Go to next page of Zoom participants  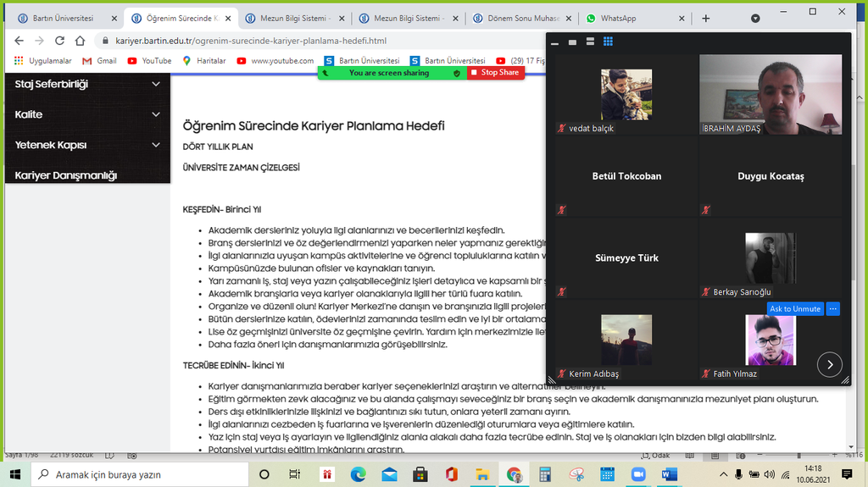click(x=829, y=364)
